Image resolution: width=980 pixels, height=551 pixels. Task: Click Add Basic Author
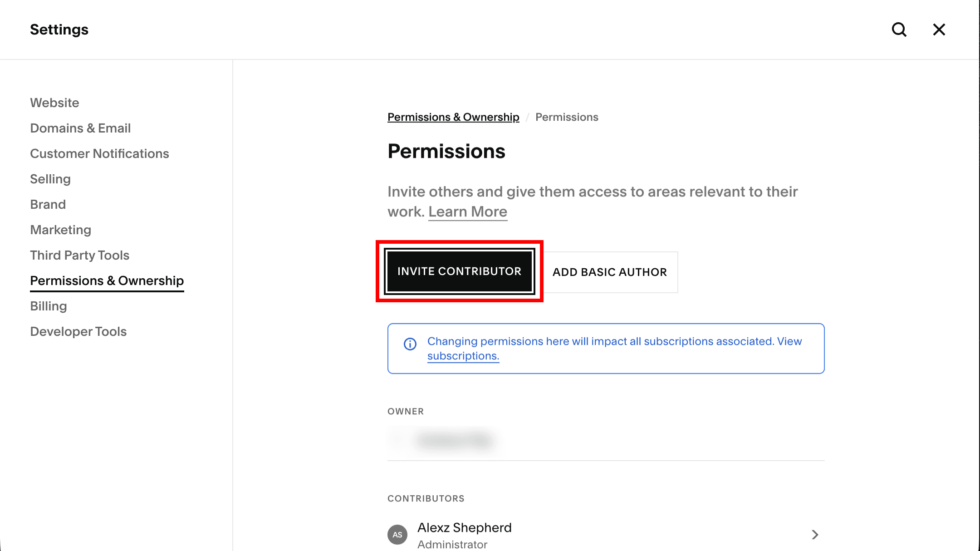click(x=609, y=272)
